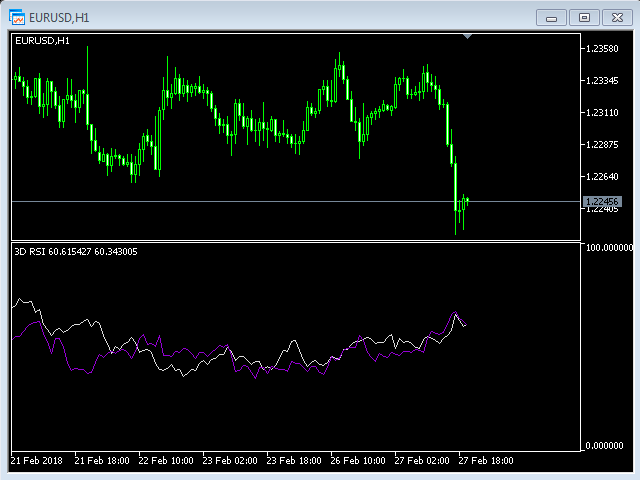640x480 pixels.
Task: Click the EURUSD,H1 window title text
Action: (x=59, y=18)
